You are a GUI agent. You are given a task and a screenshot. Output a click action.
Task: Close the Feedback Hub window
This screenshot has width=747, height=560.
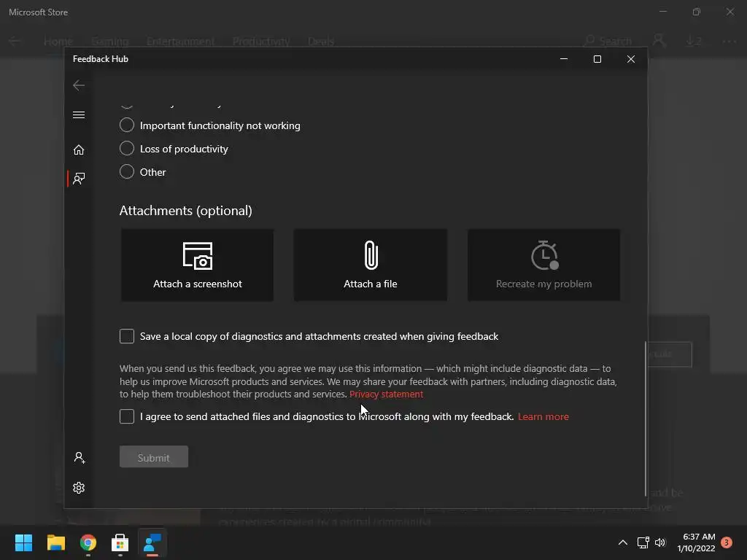click(x=631, y=59)
